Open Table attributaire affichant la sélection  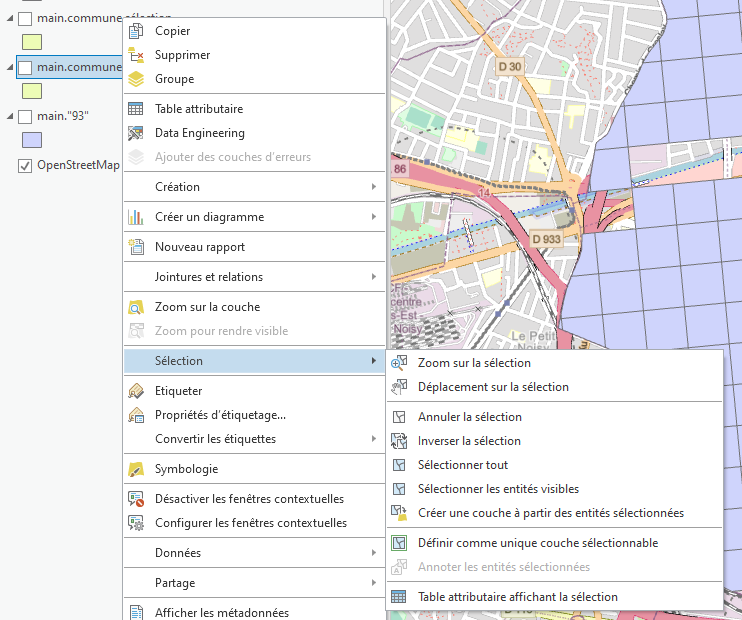[x=517, y=597]
